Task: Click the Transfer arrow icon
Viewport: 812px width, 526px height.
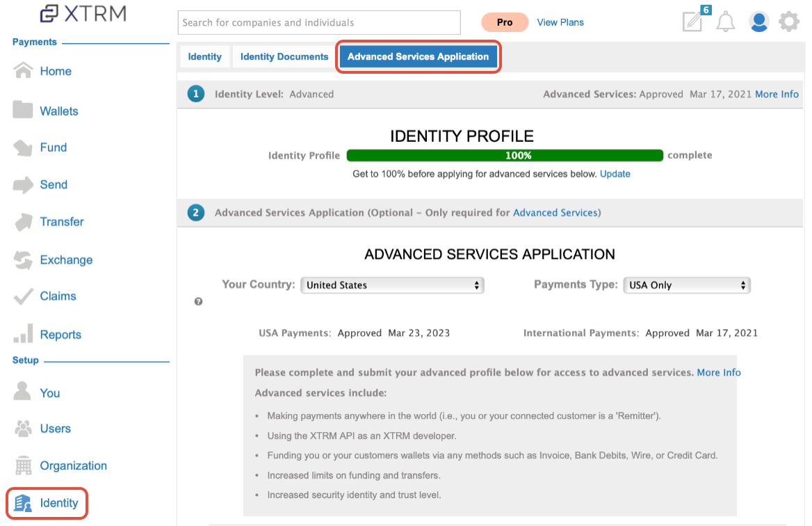Action: [24, 222]
